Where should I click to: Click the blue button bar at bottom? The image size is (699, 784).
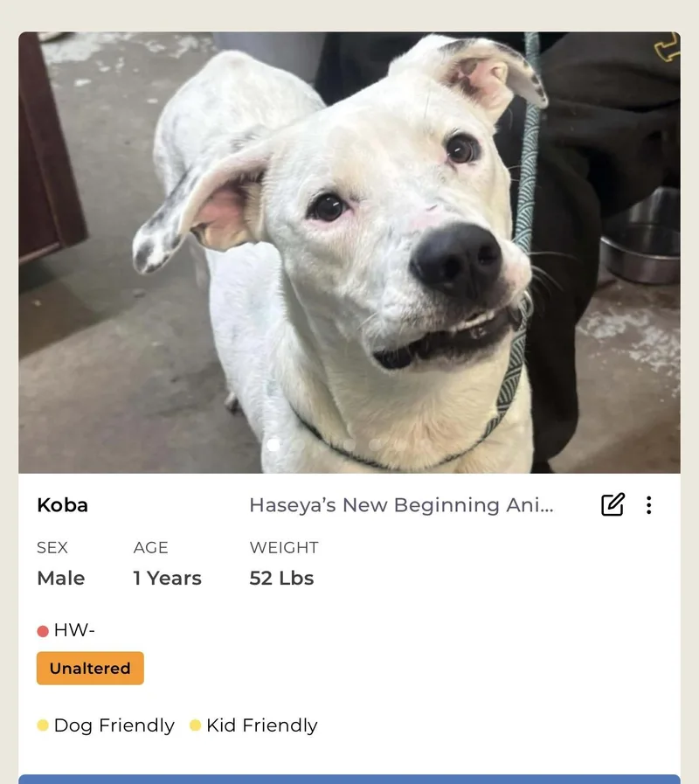(349, 780)
